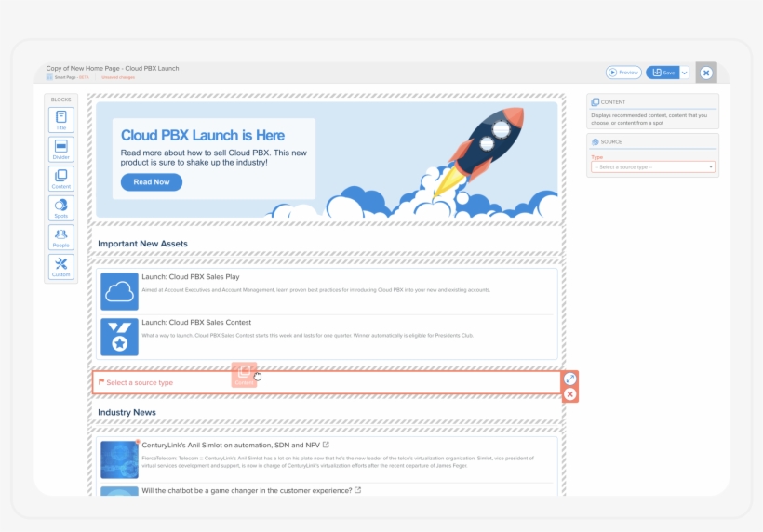This screenshot has width=763, height=532.
Task: Select the Divider block
Action: coord(61,150)
